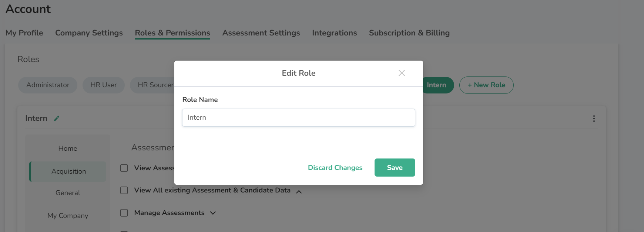Click the pencil edit icon beside Intern
Viewport: 644px width, 232px height.
click(57, 118)
